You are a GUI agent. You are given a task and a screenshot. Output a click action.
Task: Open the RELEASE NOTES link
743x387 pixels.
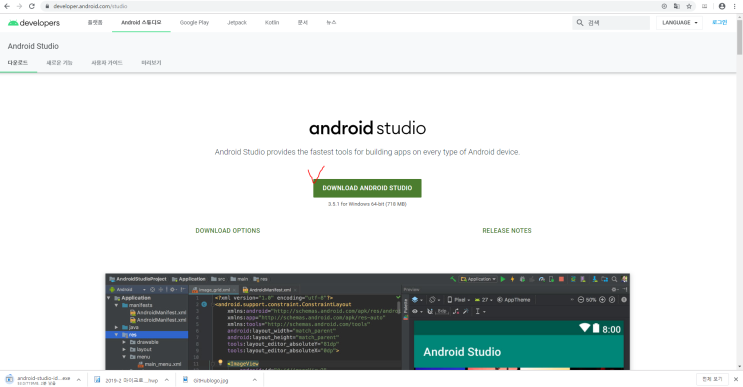point(507,231)
